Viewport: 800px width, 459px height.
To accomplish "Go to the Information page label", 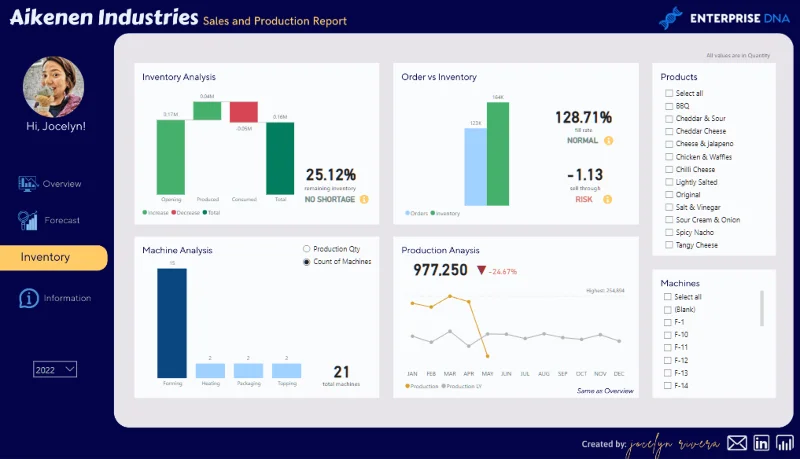I will 67,298.
